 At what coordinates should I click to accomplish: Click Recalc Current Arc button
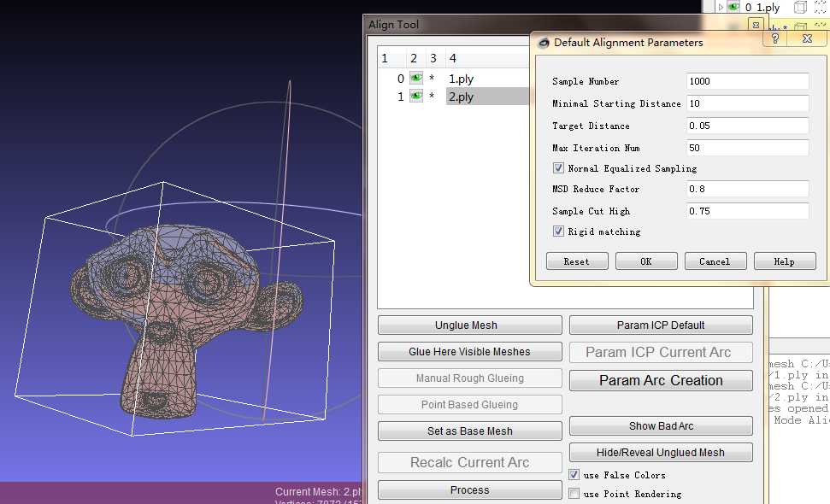click(x=469, y=462)
